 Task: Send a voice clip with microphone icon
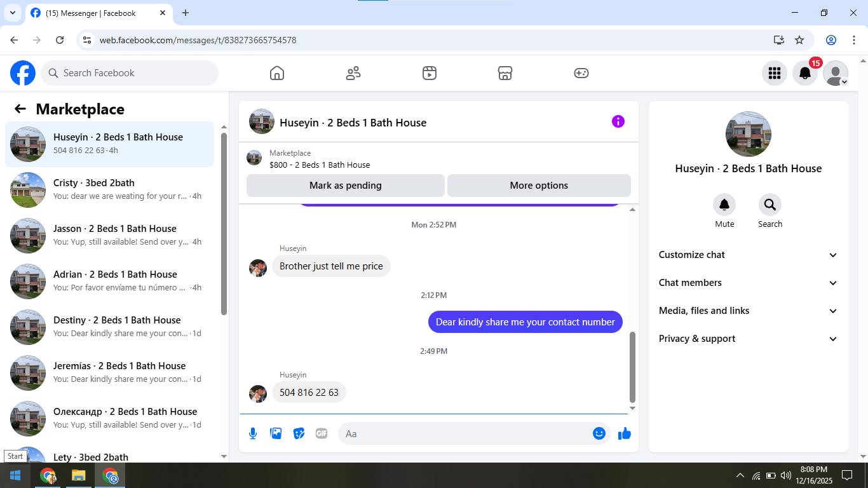click(x=253, y=433)
